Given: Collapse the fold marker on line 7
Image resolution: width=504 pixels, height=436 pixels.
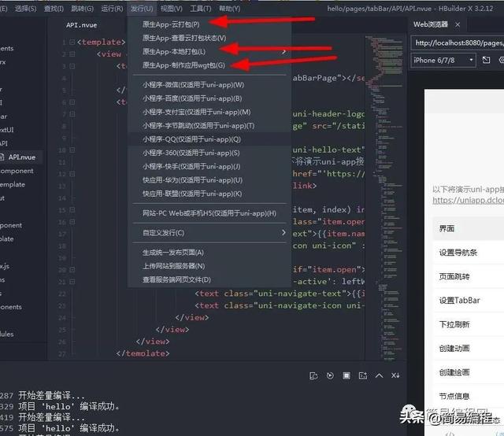Looking at the screenshot, I should [72, 114].
